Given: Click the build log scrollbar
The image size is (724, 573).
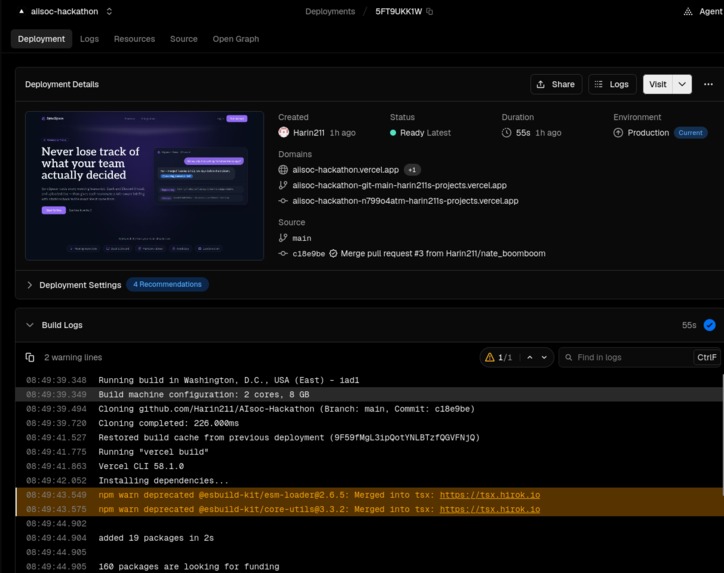Looking at the screenshot, I should pyautogui.click(x=723, y=434).
